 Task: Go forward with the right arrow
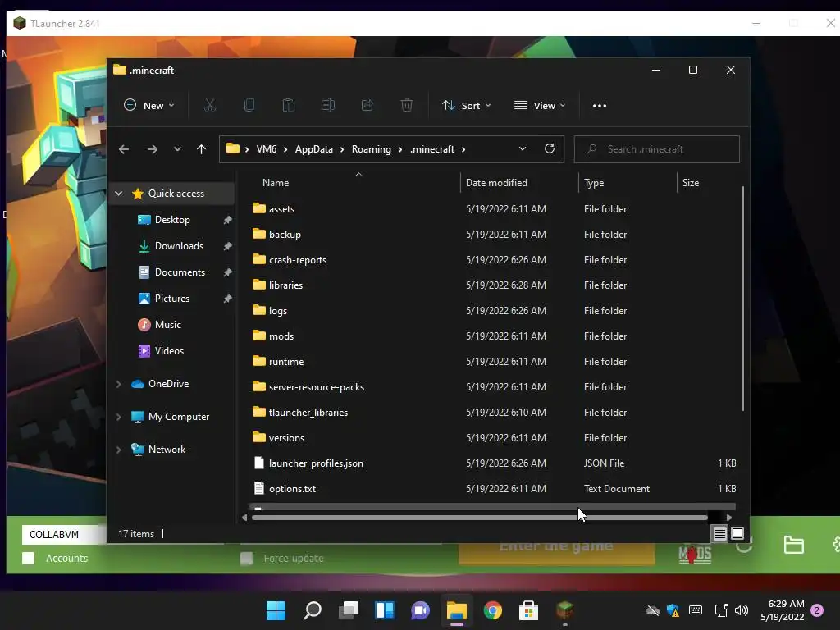153,149
